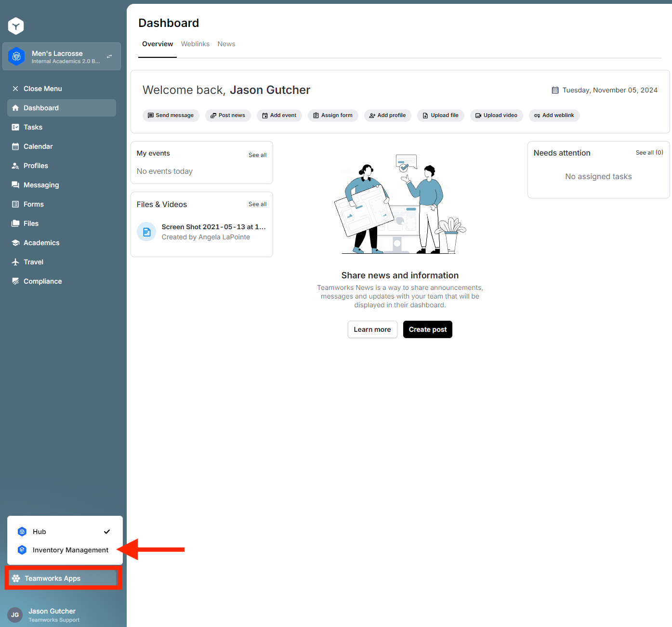Viewport: 672px width, 627px height.
Task: Select the Academics sidebar icon
Action: point(16,242)
